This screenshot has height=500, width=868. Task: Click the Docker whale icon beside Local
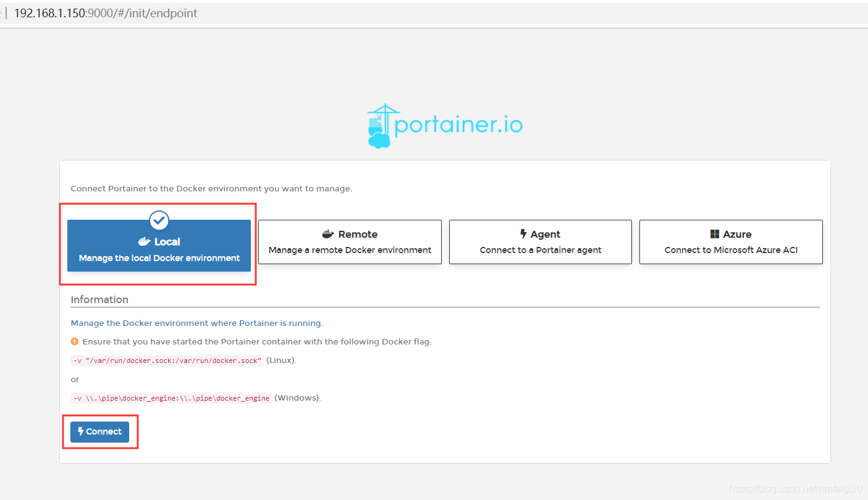tap(144, 242)
